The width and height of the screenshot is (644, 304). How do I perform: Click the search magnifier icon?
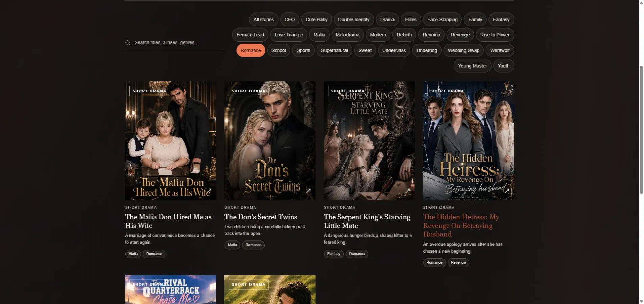(128, 43)
